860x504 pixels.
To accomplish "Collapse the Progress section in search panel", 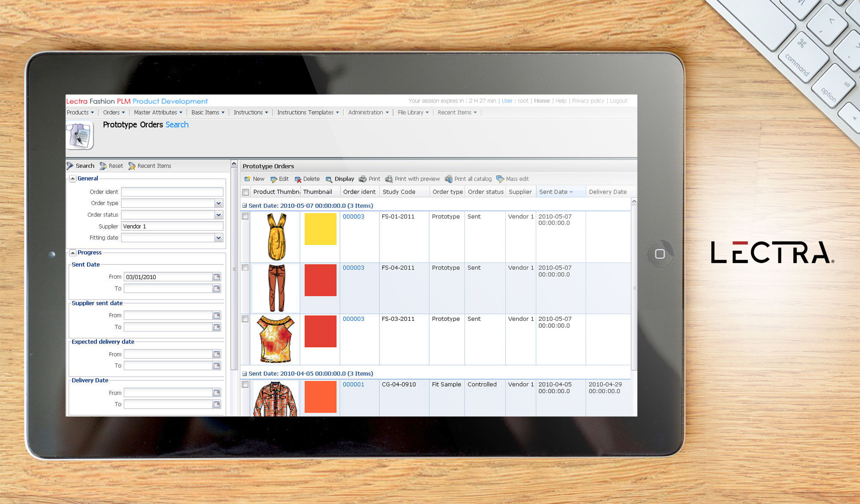I will pyautogui.click(x=73, y=252).
